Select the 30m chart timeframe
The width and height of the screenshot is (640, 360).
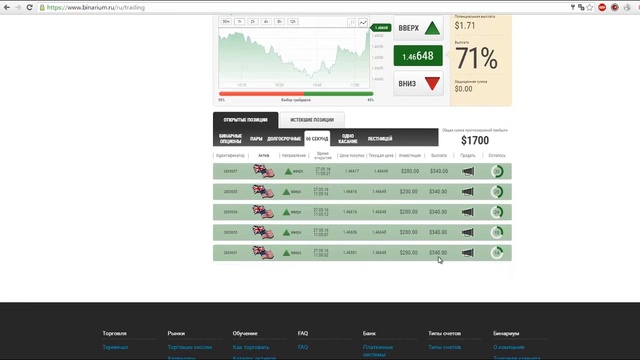tap(226, 22)
